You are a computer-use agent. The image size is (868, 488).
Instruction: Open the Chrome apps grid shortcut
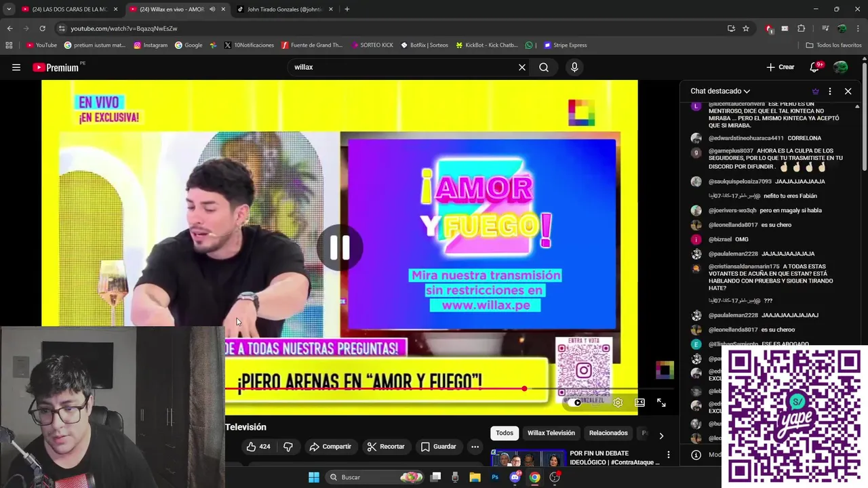click(9, 45)
